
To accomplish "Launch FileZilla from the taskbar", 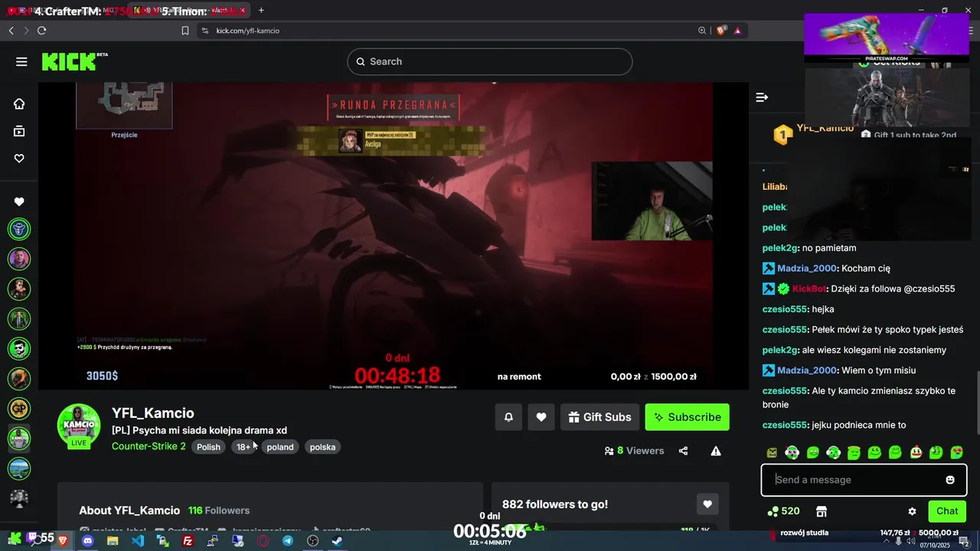I will 188,541.
